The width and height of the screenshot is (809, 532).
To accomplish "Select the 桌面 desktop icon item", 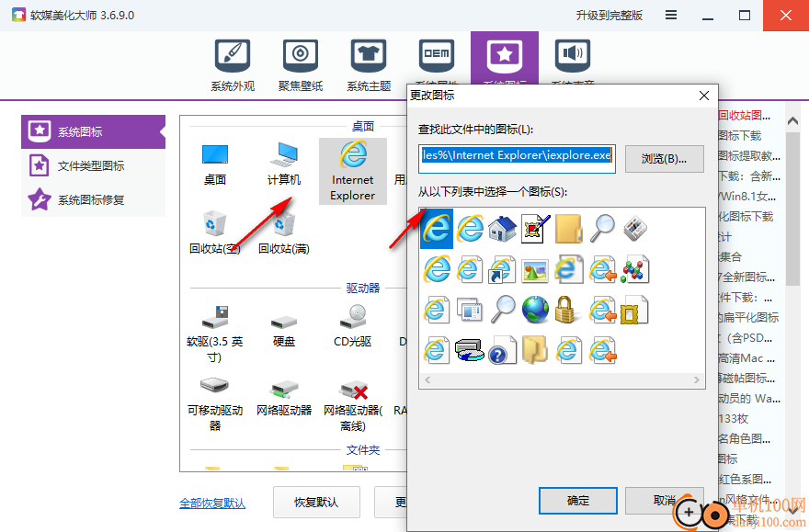I will [215, 165].
